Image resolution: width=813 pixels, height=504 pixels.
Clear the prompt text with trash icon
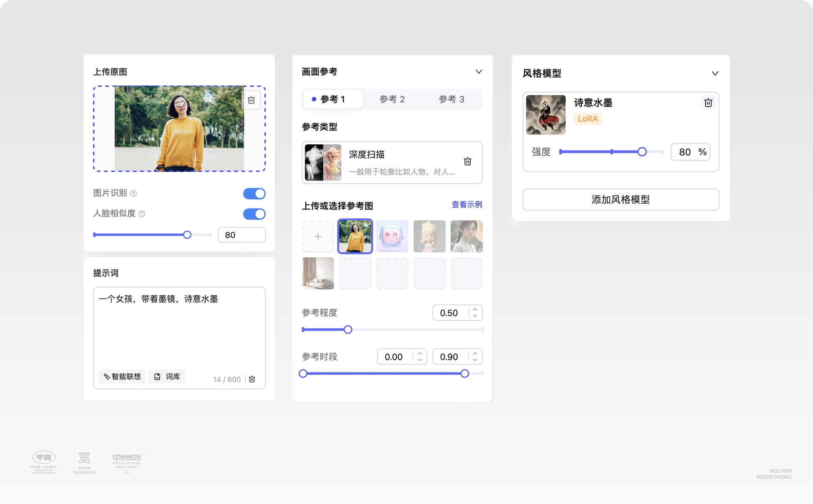[252, 379]
